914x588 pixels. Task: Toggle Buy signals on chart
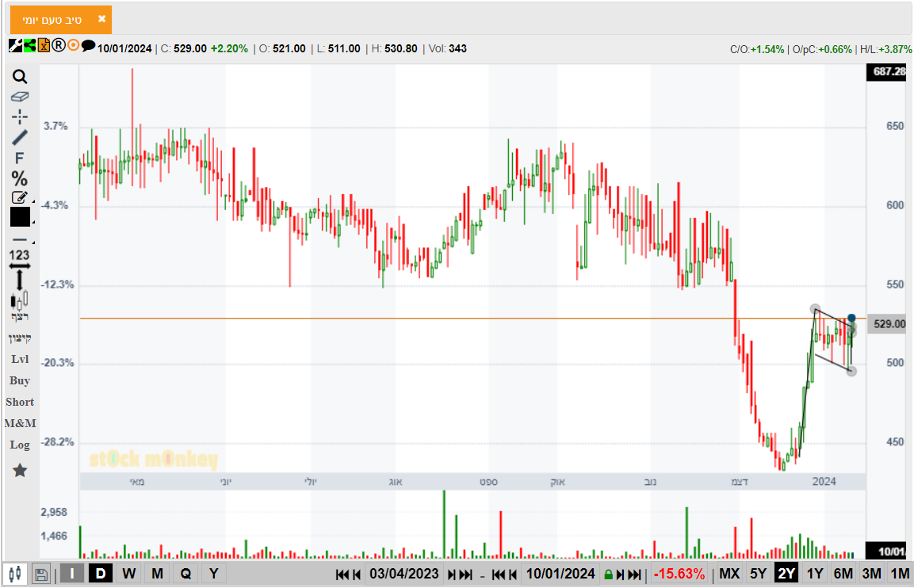click(x=20, y=380)
